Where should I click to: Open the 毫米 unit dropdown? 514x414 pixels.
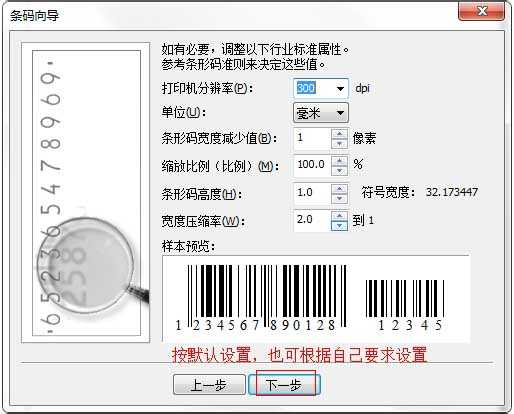click(321, 113)
